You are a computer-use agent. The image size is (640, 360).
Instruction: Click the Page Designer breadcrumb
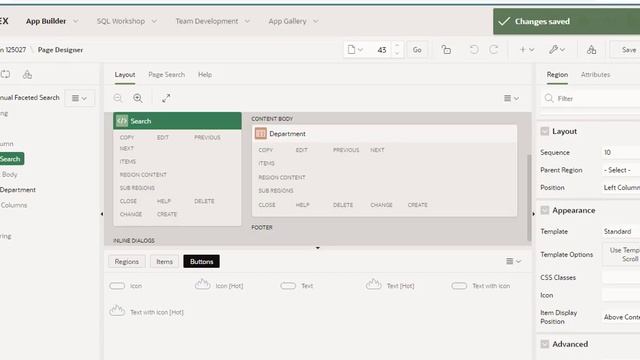point(60,50)
